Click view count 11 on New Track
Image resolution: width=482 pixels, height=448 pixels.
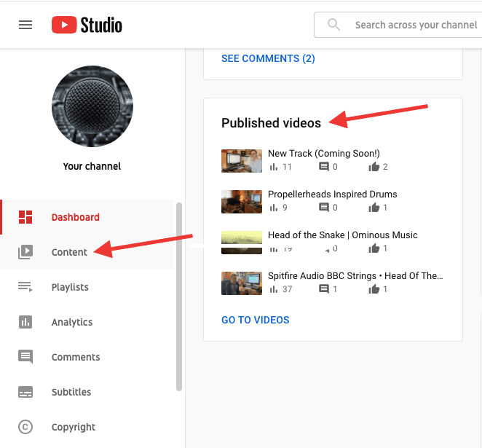click(287, 167)
